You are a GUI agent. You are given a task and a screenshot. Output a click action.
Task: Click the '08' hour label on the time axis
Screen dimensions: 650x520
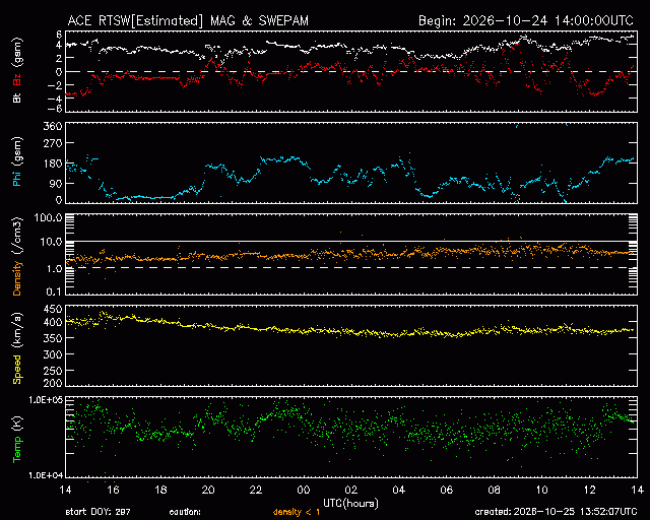(494, 490)
